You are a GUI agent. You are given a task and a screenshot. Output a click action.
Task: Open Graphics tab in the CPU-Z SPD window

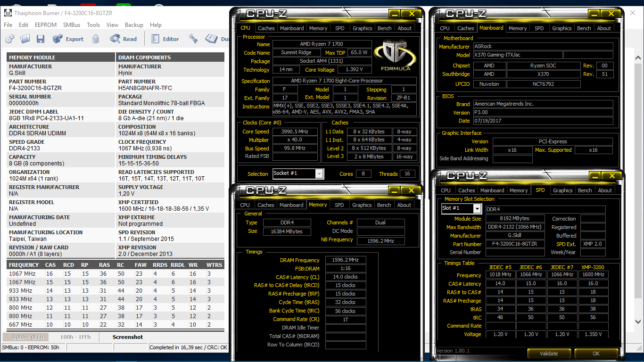pyautogui.click(x=562, y=190)
